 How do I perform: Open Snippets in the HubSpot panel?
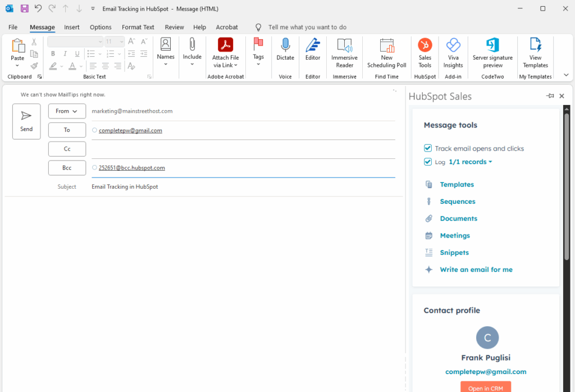(454, 253)
